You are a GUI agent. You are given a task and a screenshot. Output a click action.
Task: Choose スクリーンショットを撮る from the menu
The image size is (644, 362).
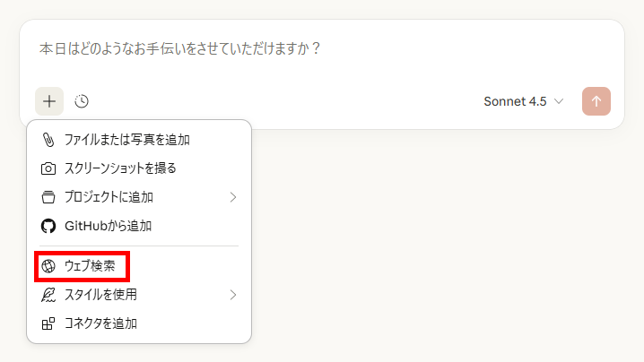pos(139,168)
